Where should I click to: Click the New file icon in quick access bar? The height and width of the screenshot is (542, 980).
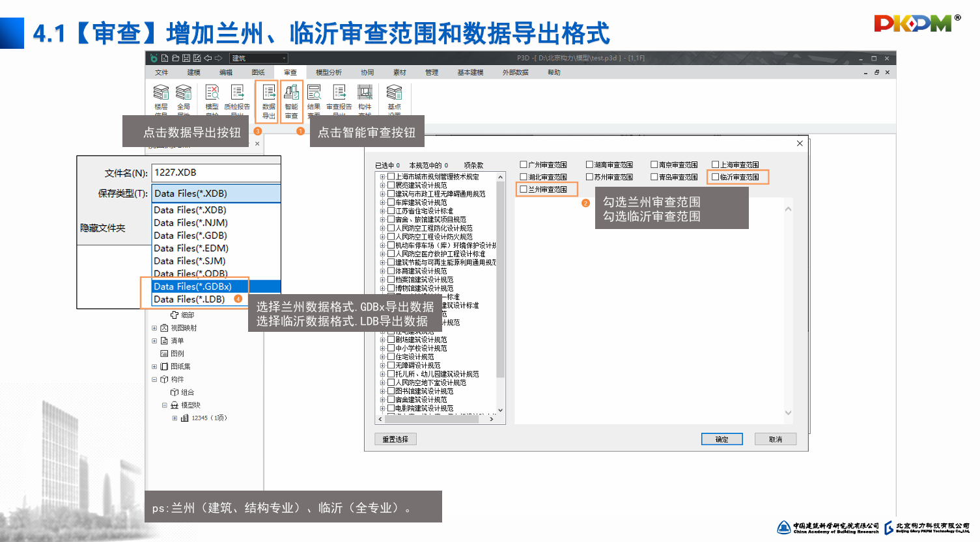(165, 58)
